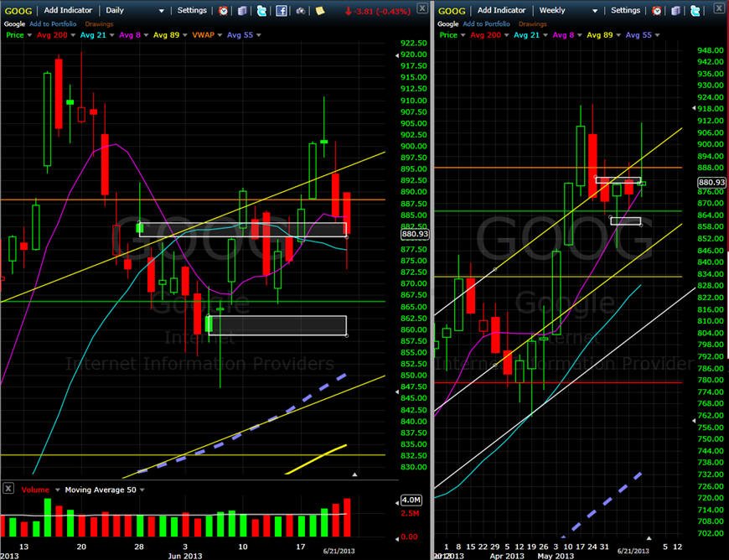Expand the Volume indicator options
Viewport: 729px width, 560px height.
[58, 490]
